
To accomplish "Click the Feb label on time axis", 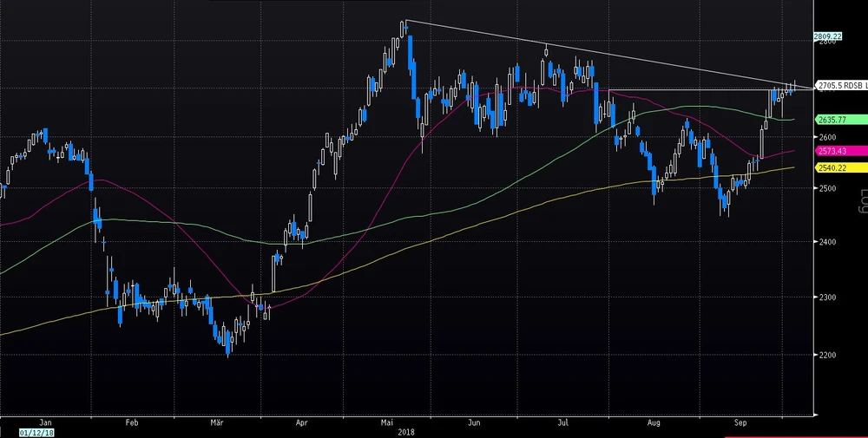I will coord(132,421).
